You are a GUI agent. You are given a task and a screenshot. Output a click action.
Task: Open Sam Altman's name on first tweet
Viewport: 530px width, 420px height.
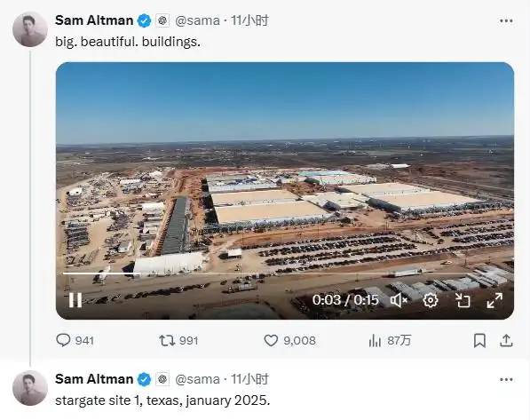[x=94, y=20]
